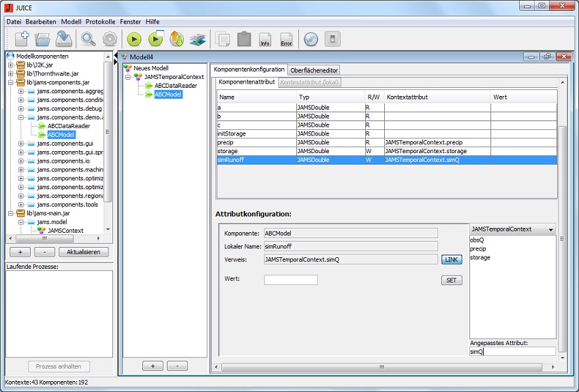Click the layered map icon in toolbar
This screenshot has width=579, height=392.
click(198, 39)
